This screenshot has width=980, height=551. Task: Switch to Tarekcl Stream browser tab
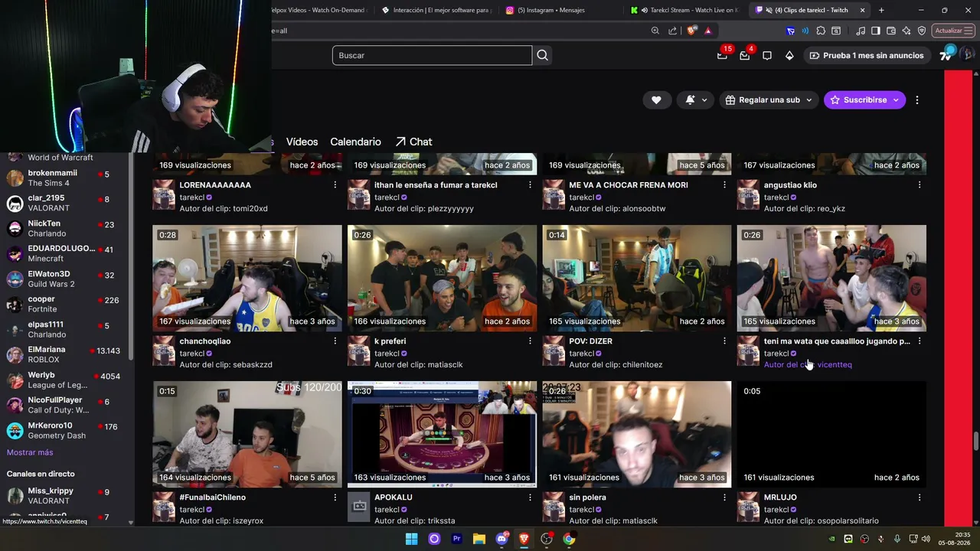point(684,10)
